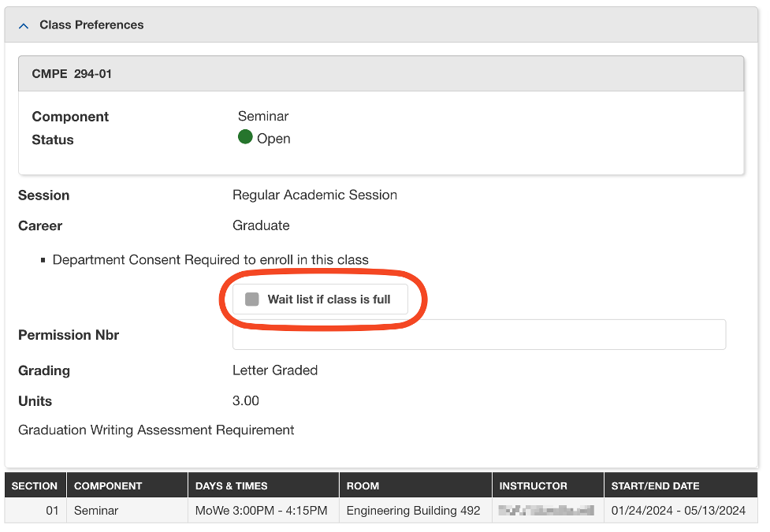Click the blue chevron icon
The height and width of the screenshot is (532, 770).
23,24
